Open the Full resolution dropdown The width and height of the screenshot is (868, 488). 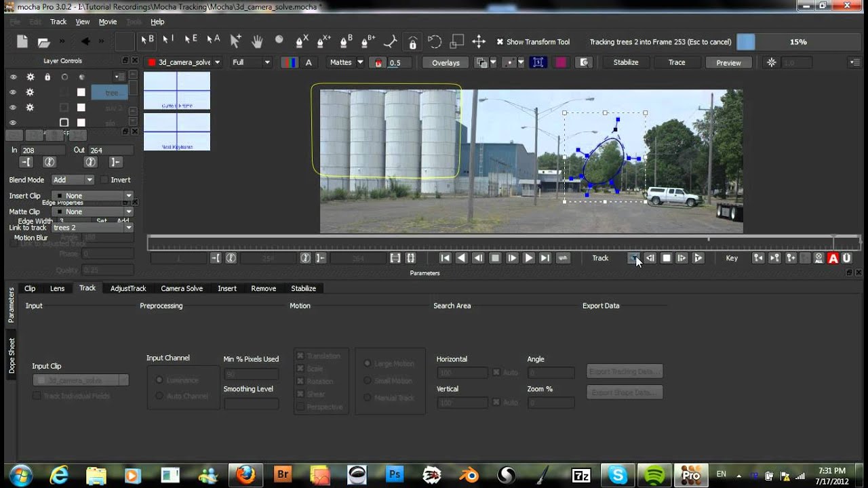point(251,62)
